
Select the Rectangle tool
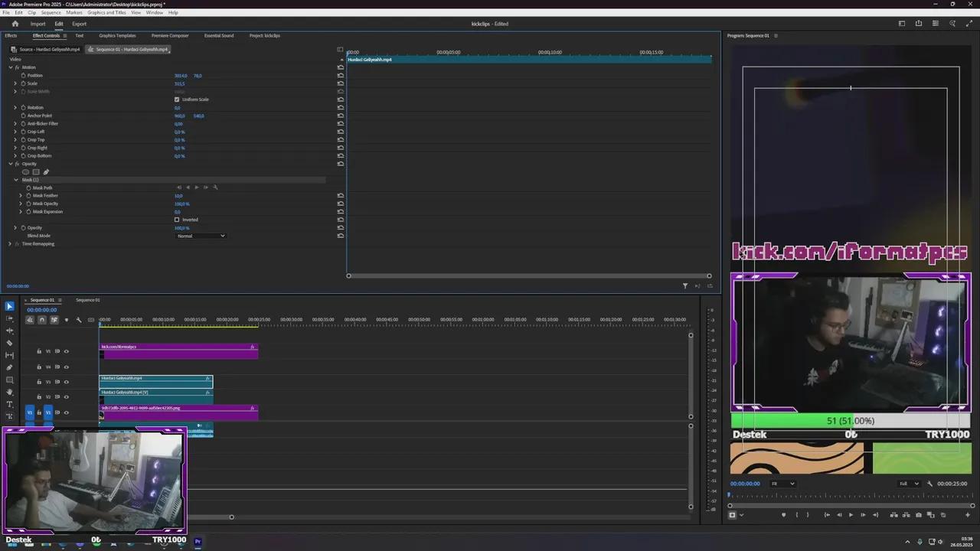click(9, 380)
